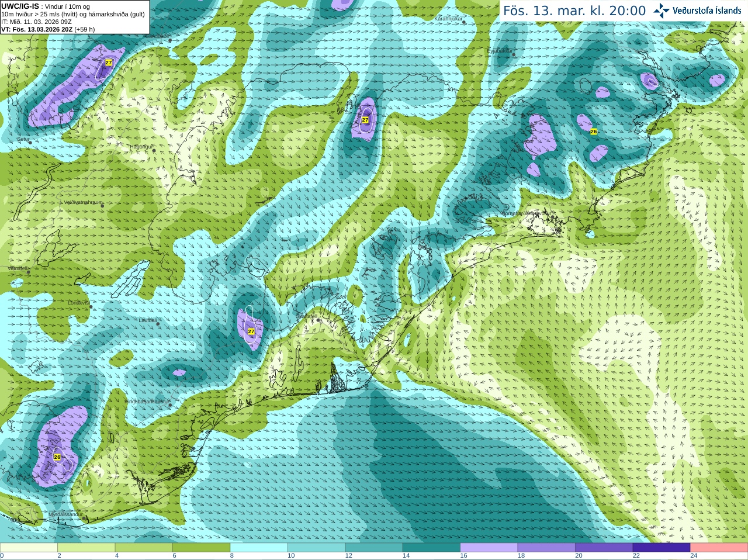This screenshot has height=560, width=748.
Task: Click the Veðurstofa Íslands name text
Action: tap(707, 11)
